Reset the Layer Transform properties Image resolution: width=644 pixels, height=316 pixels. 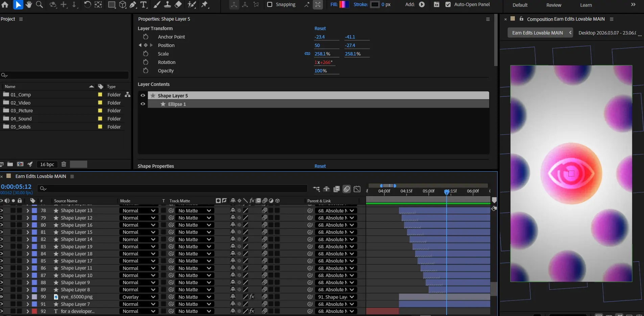pyautogui.click(x=320, y=28)
